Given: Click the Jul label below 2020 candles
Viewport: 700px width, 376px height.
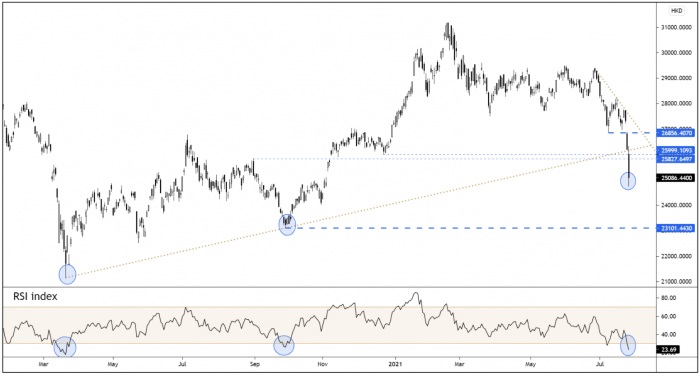Looking at the screenshot, I should coord(182,364).
